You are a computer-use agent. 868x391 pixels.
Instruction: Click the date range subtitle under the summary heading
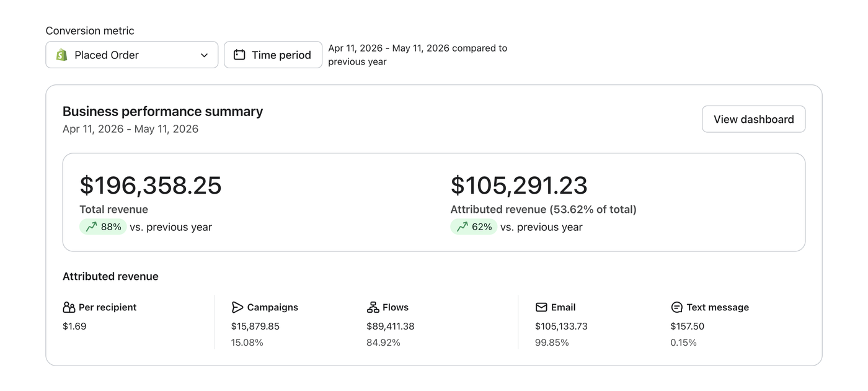point(130,129)
